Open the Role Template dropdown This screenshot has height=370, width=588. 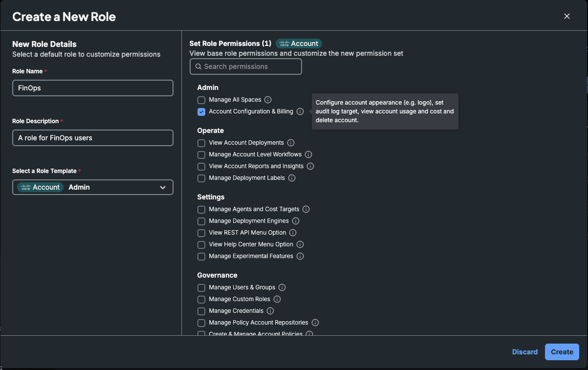click(93, 187)
